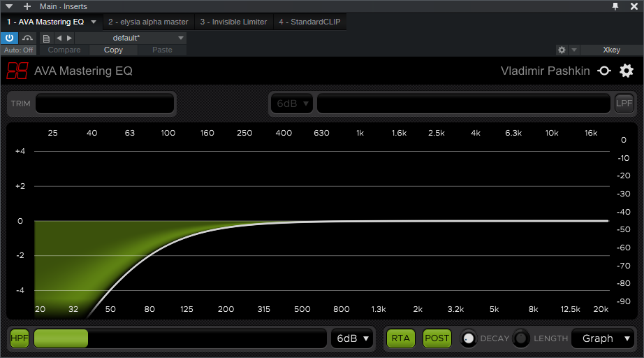Click the 100 frequency band label
644x358 pixels.
pyautogui.click(x=168, y=133)
